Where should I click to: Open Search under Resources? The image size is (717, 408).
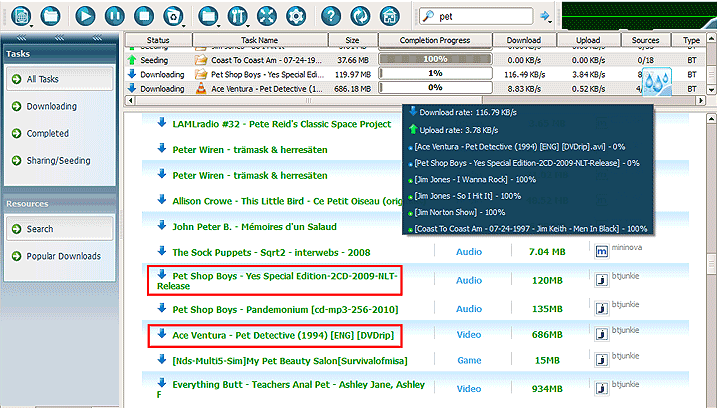click(59, 229)
